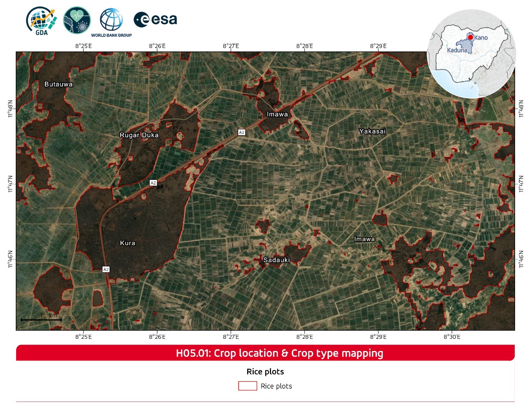
Task: Click the 8°25'E label below the map
Action: point(83,337)
